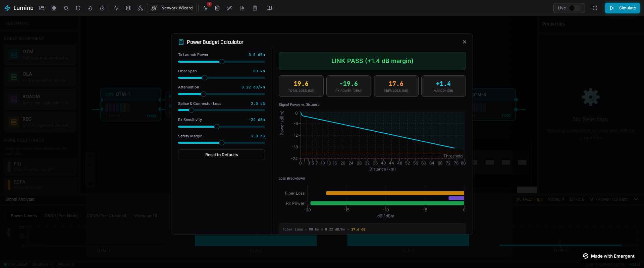The height and width of the screenshot is (268, 644).
Task: Open the Warnings (1) tab
Action: [146, 216]
